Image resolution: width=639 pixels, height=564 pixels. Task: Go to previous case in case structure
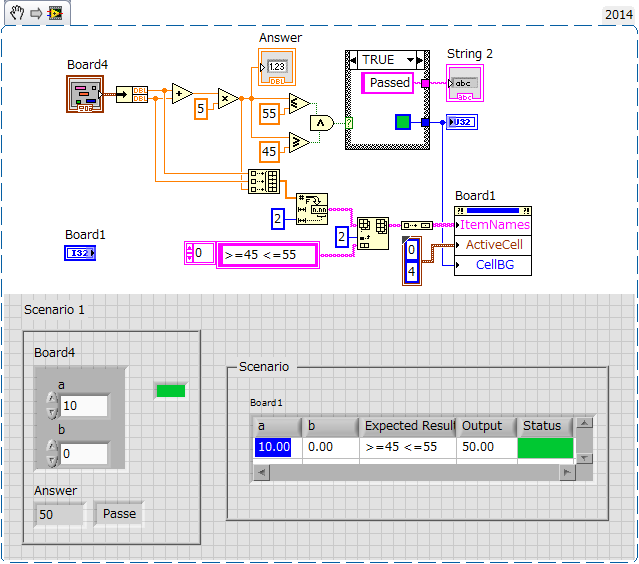(352, 60)
